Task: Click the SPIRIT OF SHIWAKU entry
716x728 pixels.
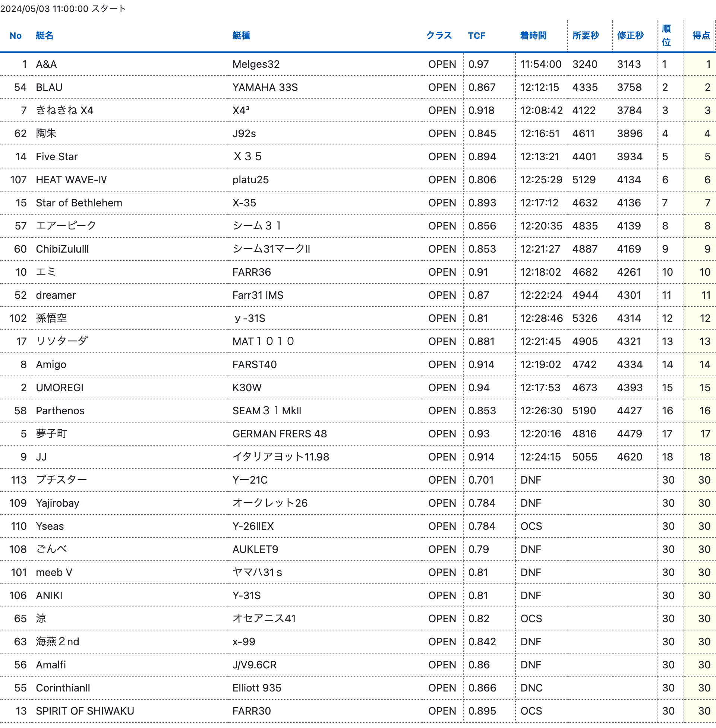Action: pyautogui.click(x=85, y=711)
